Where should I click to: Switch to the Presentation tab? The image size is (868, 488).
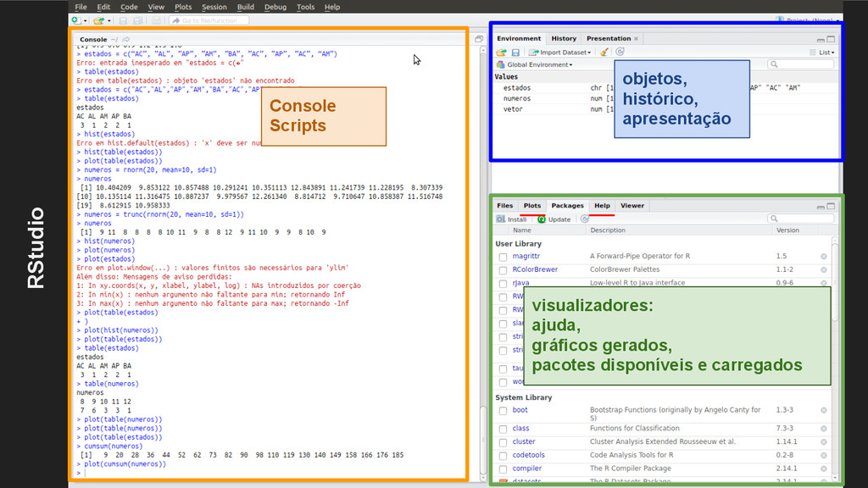pyautogui.click(x=609, y=38)
